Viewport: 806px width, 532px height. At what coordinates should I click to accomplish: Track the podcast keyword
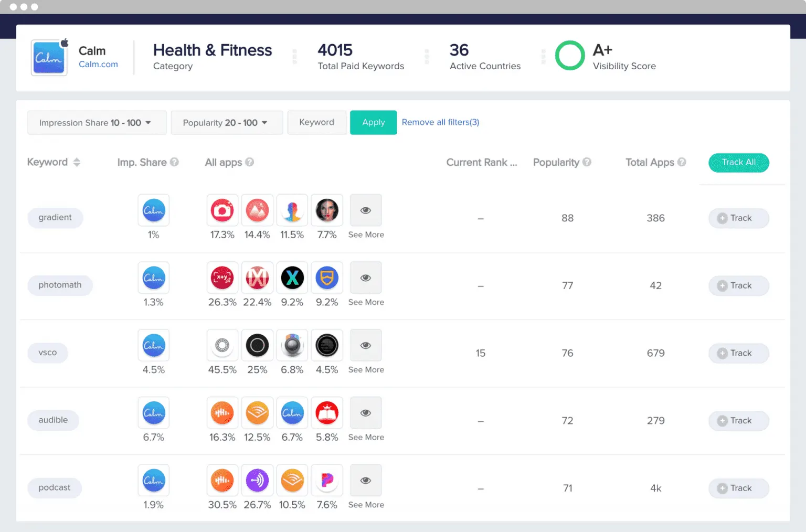click(x=739, y=488)
